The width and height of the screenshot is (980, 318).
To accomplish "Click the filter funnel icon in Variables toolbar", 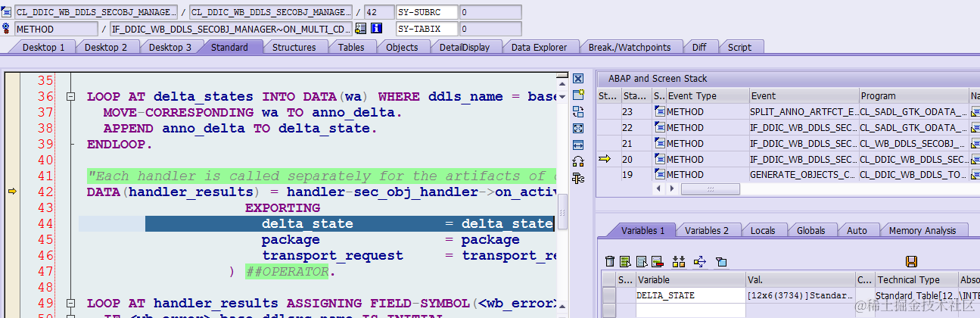I will pyautogui.click(x=721, y=261).
